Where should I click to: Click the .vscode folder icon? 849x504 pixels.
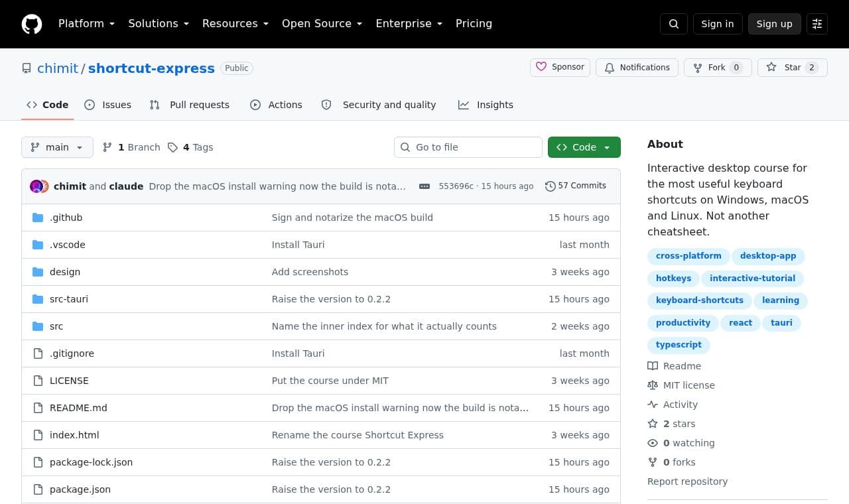[38, 245]
